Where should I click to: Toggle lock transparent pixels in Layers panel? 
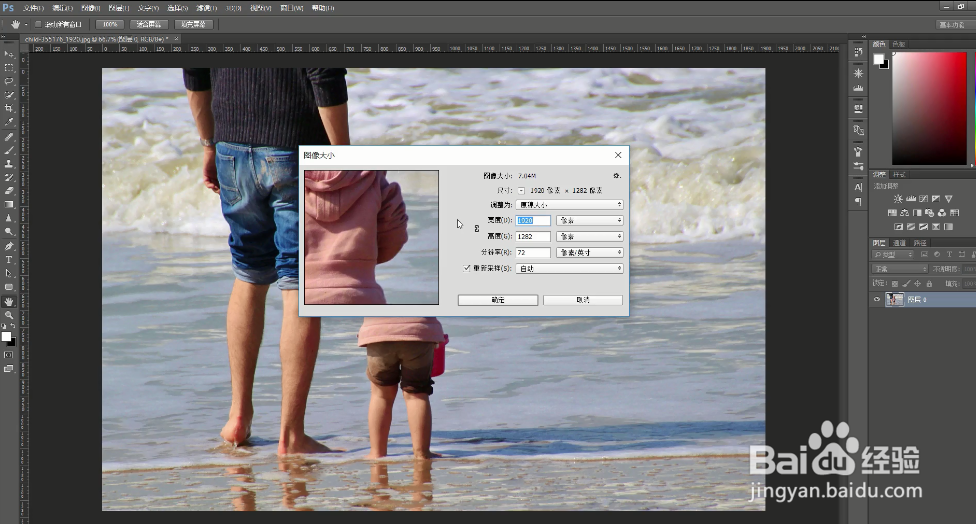[895, 284]
